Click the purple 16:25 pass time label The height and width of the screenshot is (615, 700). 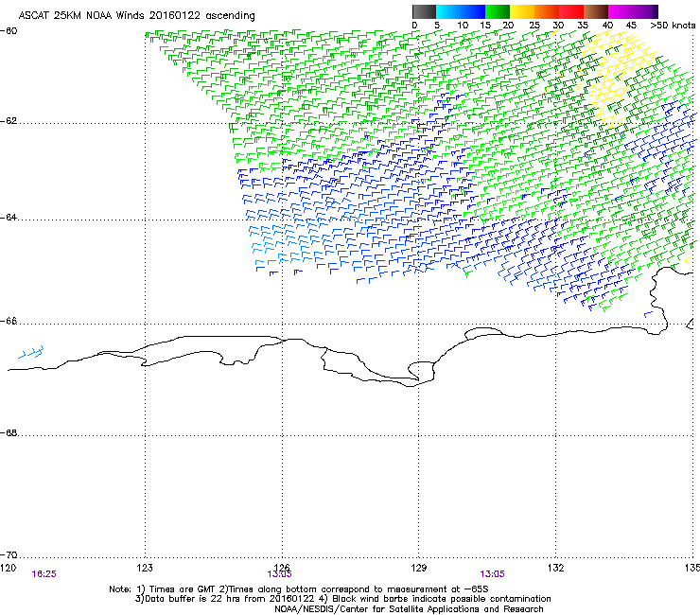click(44, 574)
